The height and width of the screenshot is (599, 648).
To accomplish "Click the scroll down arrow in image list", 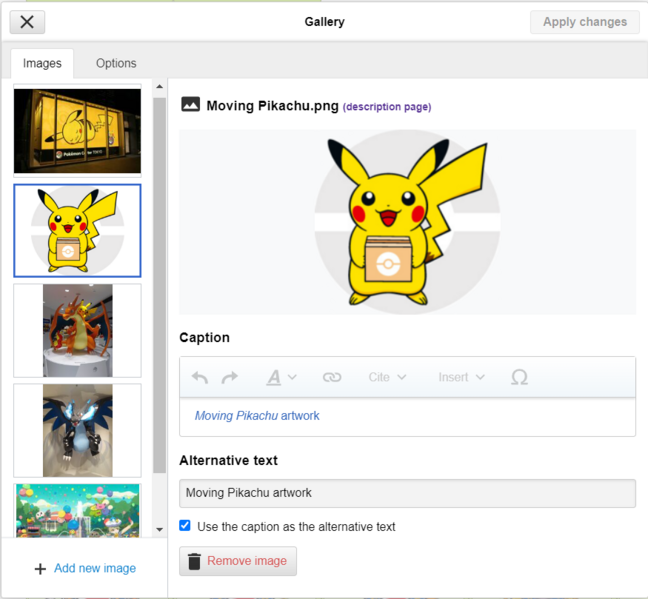I will [160, 529].
